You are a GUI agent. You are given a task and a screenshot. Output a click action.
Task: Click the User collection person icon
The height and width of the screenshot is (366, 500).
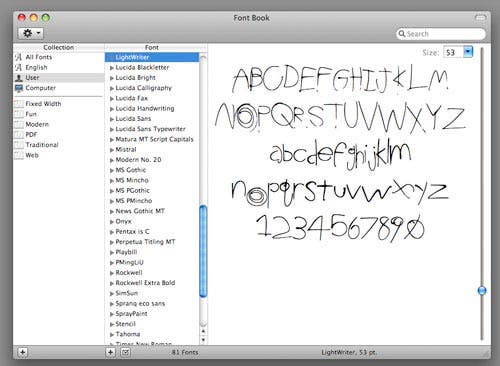pos(19,78)
